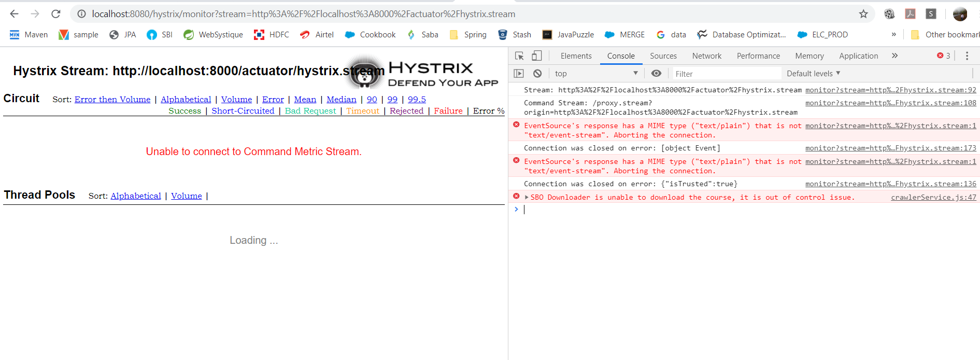The image size is (980, 360).
Task: Open DevTools customize menu (three dots)
Action: 967,56
